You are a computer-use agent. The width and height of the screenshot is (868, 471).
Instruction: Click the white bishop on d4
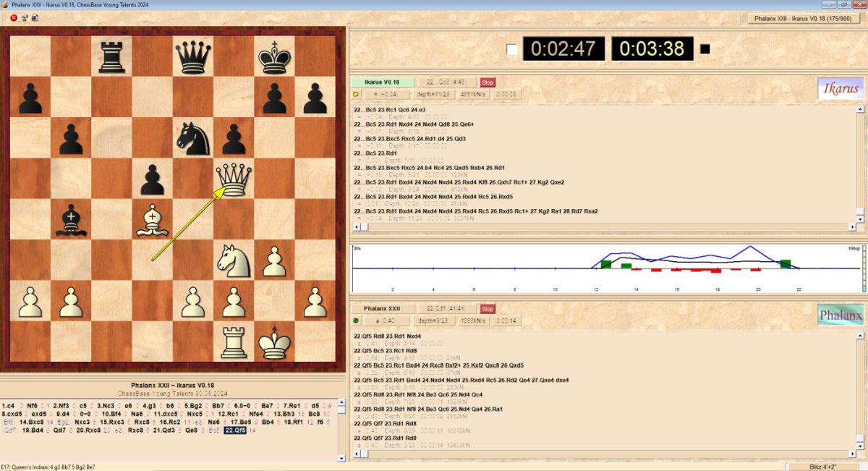click(153, 220)
